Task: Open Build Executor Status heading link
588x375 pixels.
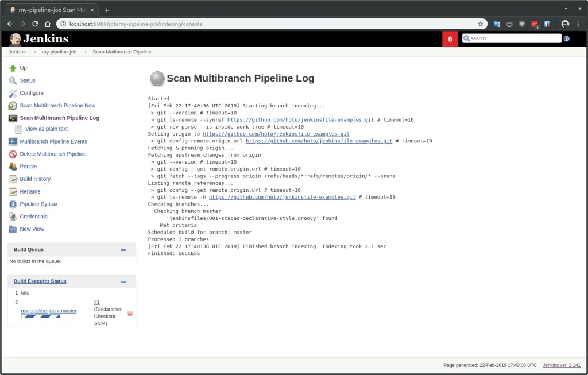Action: coord(40,281)
